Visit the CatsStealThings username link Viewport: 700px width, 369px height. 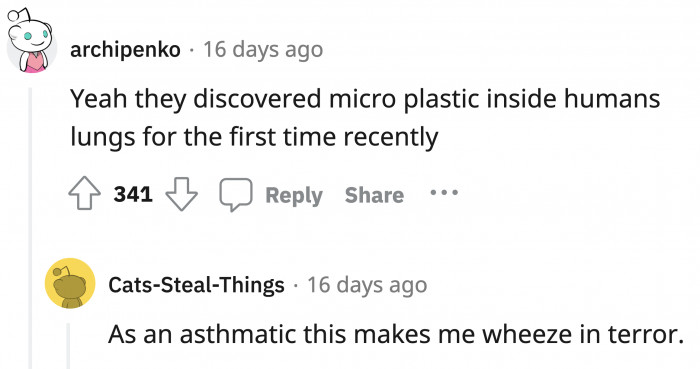tap(196, 285)
